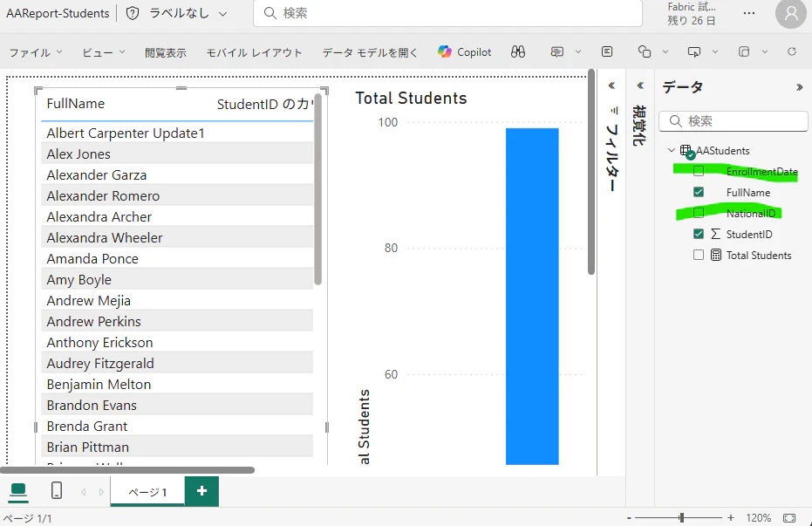Click the text box toolbar icon
Screen dimensions: 812x526
coord(607,51)
